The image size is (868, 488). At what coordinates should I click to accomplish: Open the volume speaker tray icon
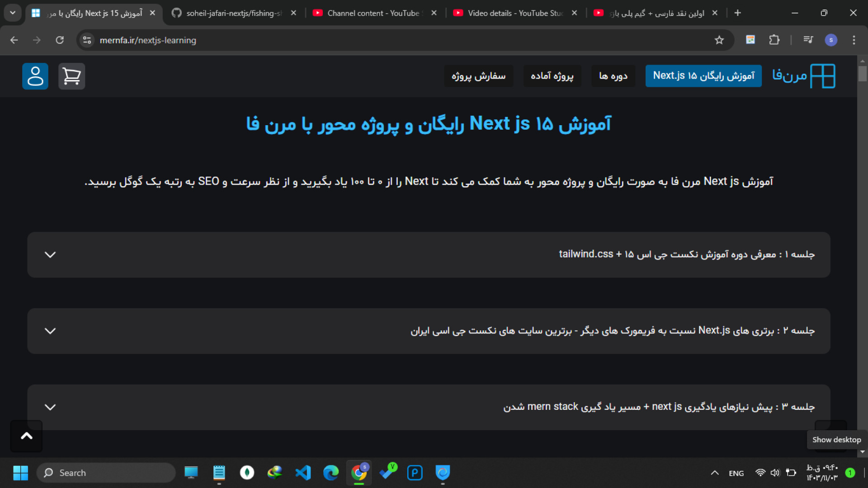775,473
